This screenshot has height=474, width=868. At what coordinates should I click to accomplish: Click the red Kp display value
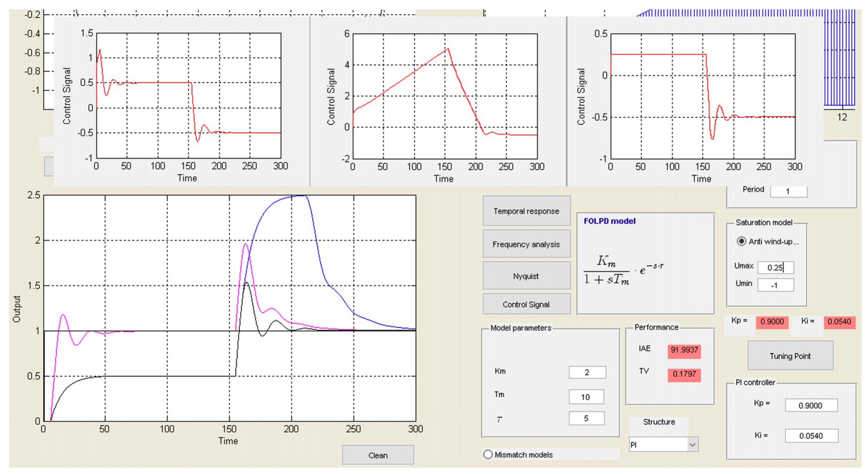tap(772, 321)
